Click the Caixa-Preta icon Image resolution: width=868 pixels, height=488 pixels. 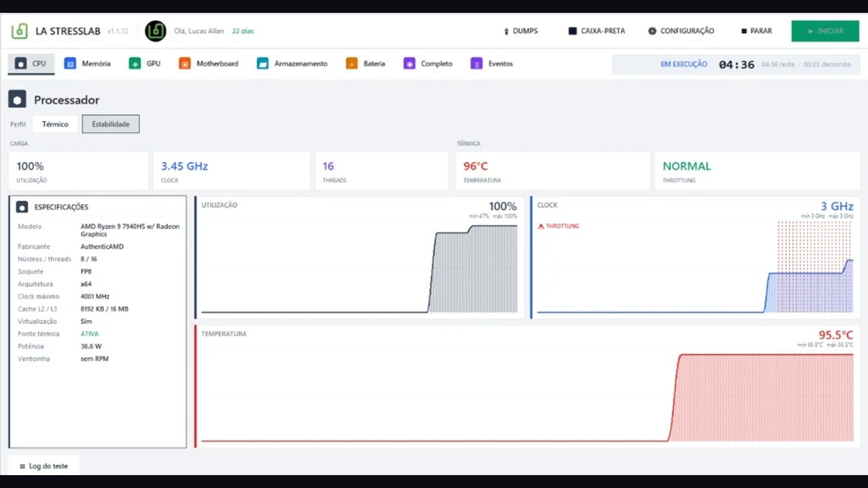tap(572, 31)
